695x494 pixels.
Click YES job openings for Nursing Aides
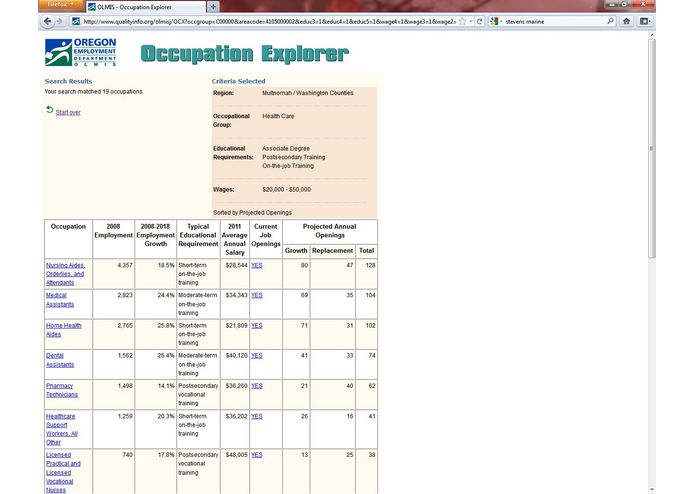pos(257,265)
